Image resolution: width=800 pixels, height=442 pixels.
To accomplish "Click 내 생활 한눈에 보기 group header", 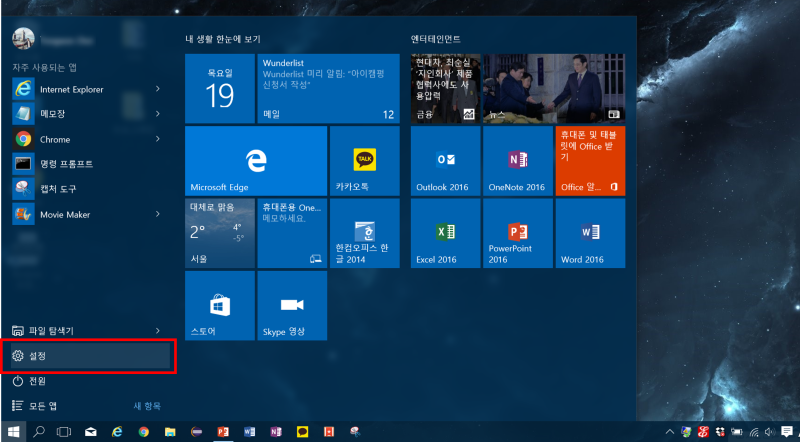I will (x=223, y=39).
